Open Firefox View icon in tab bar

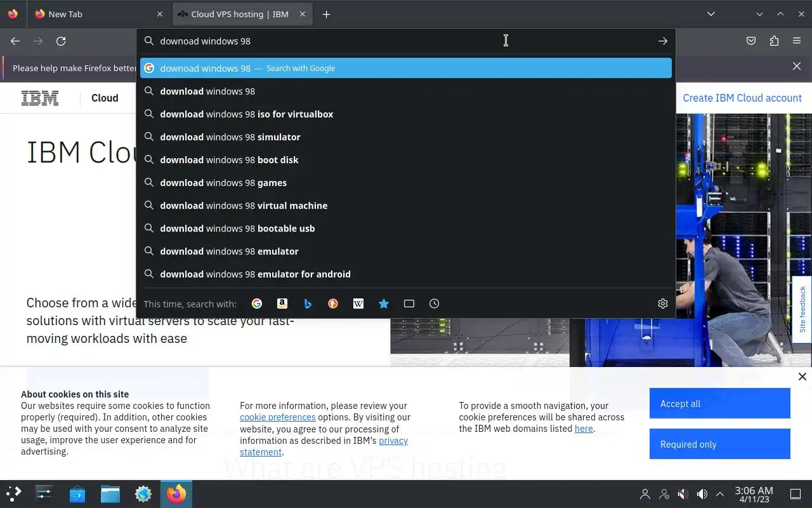(x=13, y=14)
